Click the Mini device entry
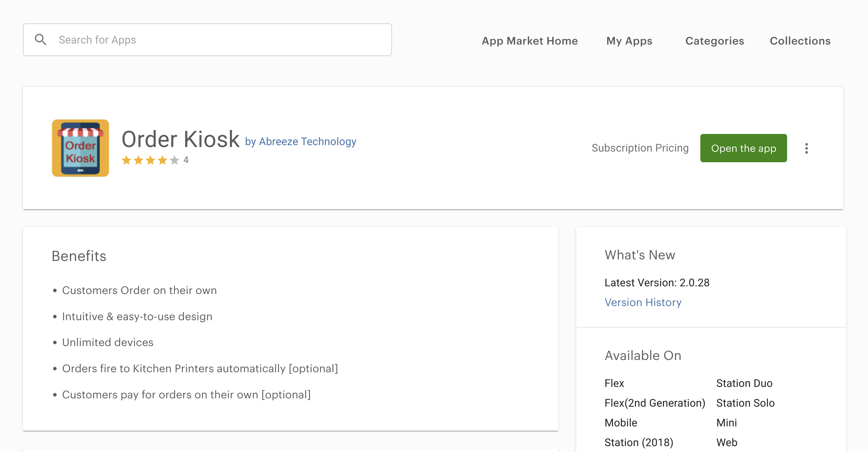The image size is (868, 452). pyautogui.click(x=726, y=423)
